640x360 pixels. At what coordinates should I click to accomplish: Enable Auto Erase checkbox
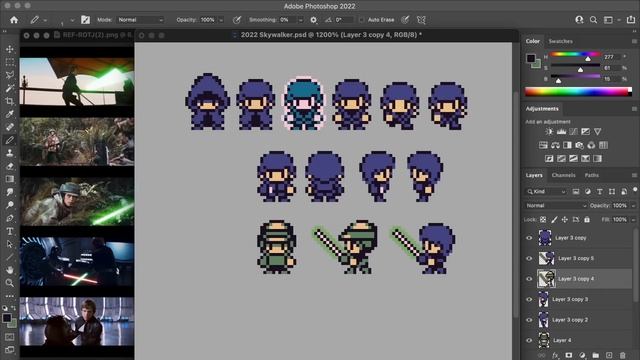[361, 20]
